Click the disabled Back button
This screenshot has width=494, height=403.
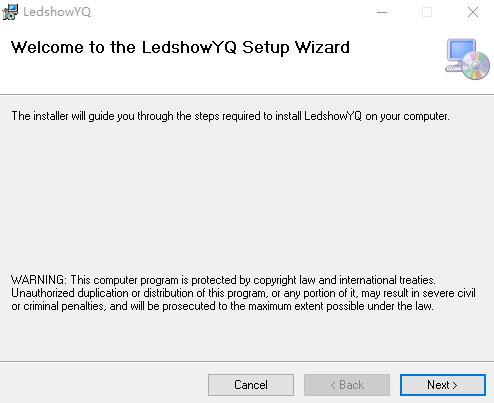347,385
